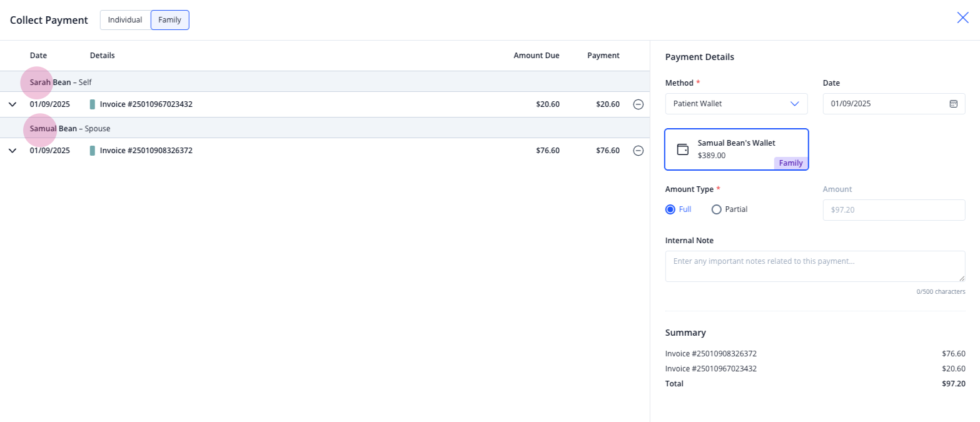Switch to the Individual tab
Image resolution: width=980 pixels, height=422 pixels.
(125, 20)
